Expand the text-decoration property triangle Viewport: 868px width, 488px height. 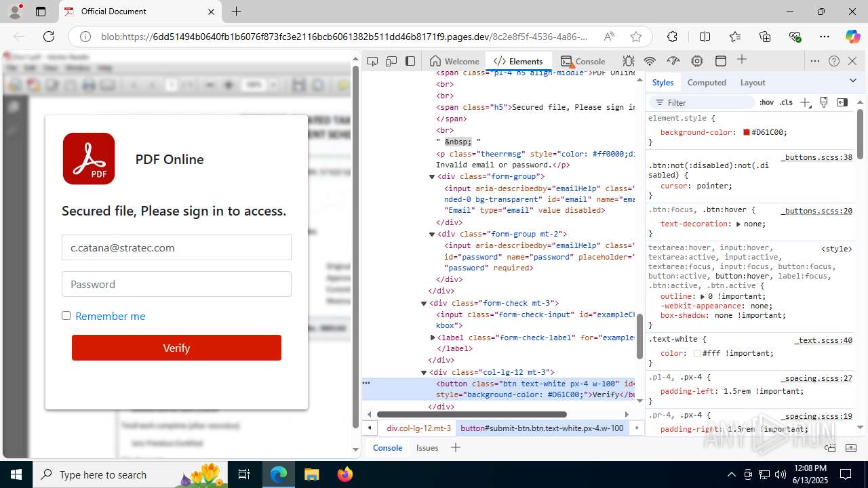coord(739,224)
